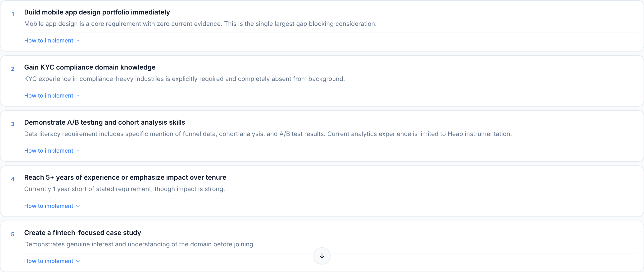Click Reach 5+ years of experience title

click(125, 178)
